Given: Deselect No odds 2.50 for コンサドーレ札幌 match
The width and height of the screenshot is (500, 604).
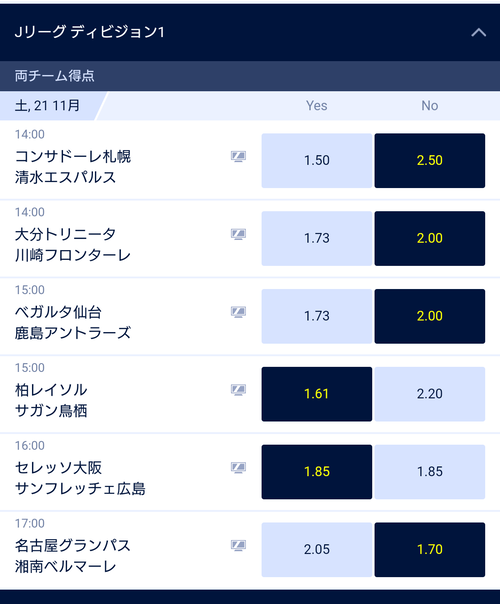Looking at the screenshot, I should coord(430,161).
